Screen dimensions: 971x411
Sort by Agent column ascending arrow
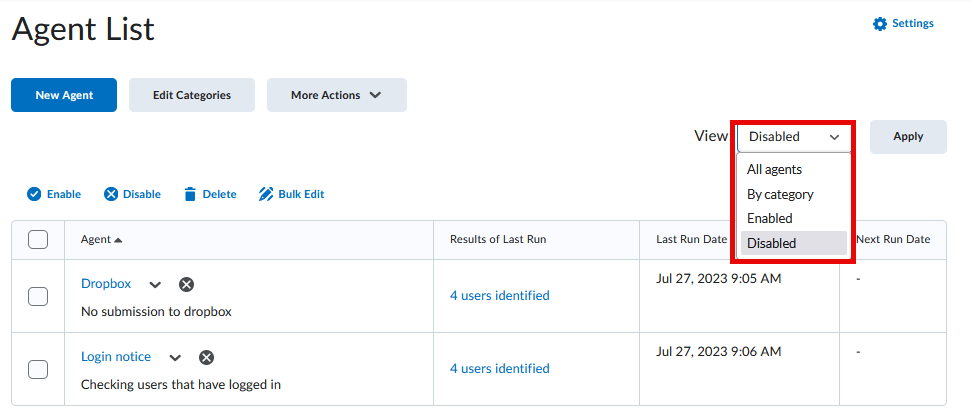(x=119, y=240)
